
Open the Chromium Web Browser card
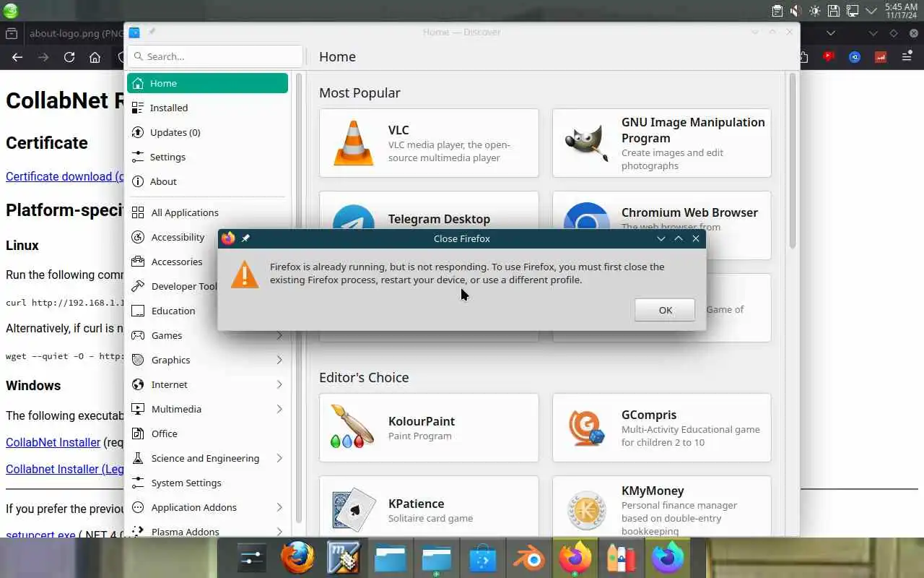click(x=662, y=211)
